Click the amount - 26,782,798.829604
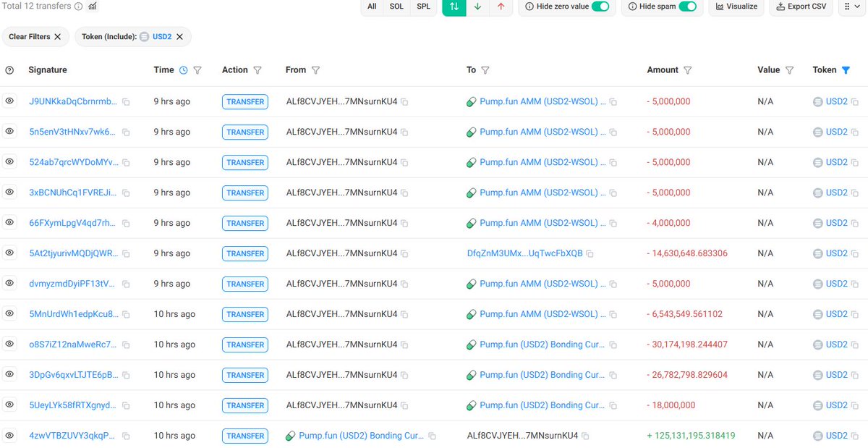 (x=687, y=375)
